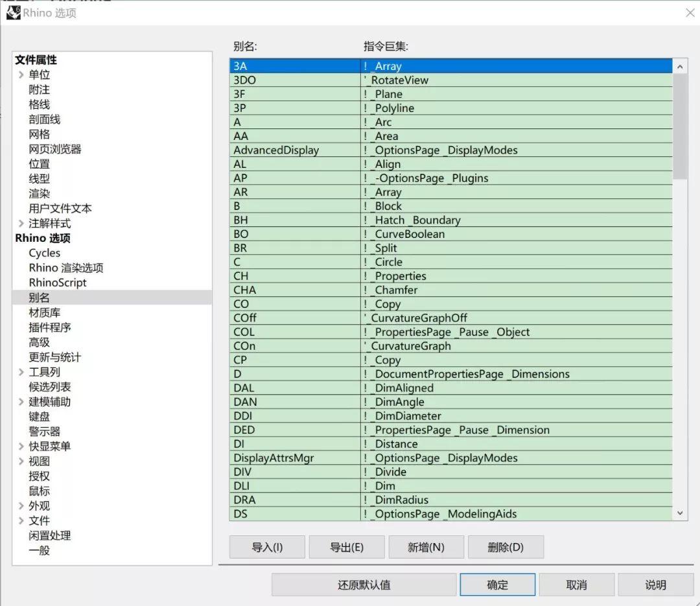Confirm with the 确定 button
Image resolution: width=700 pixels, height=606 pixels.
(x=497, y=585)
